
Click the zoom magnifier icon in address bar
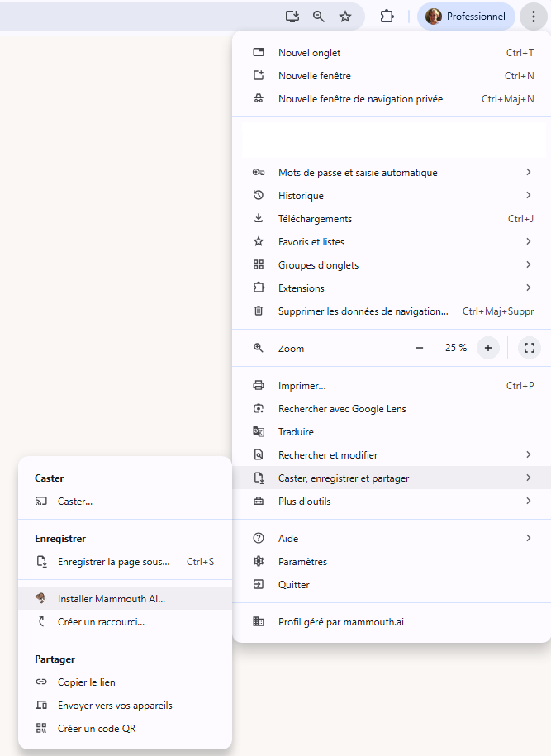[x=319, y=17]
